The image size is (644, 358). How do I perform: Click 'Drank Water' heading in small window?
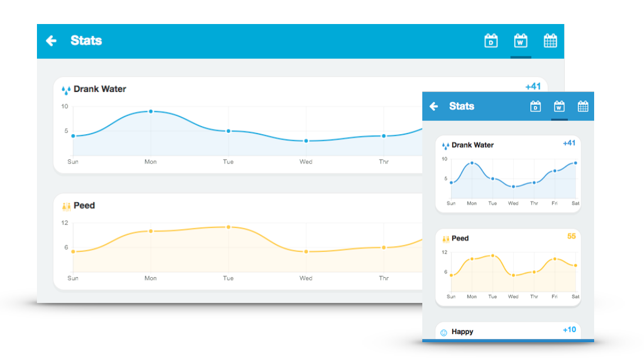coord(472,145)
